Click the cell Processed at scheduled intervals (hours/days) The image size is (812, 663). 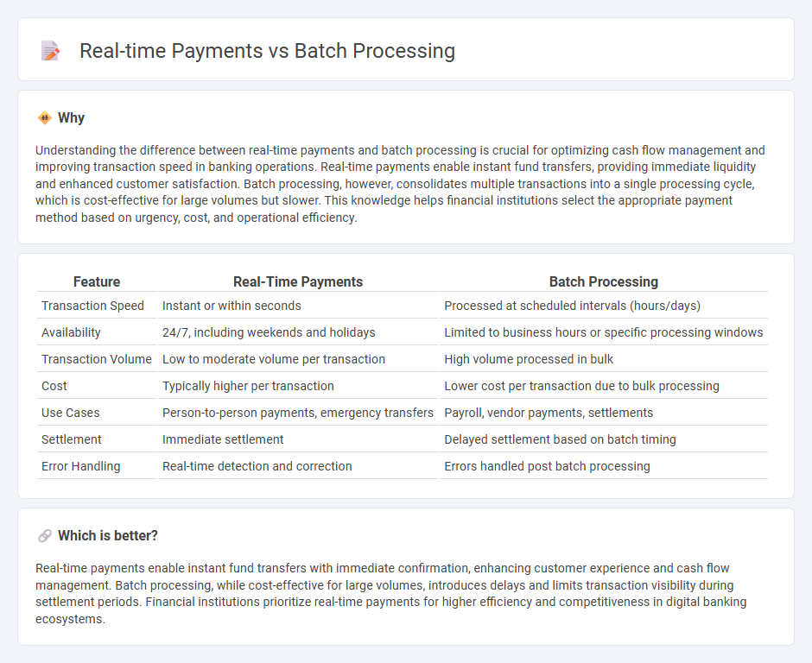coord(604,306)
